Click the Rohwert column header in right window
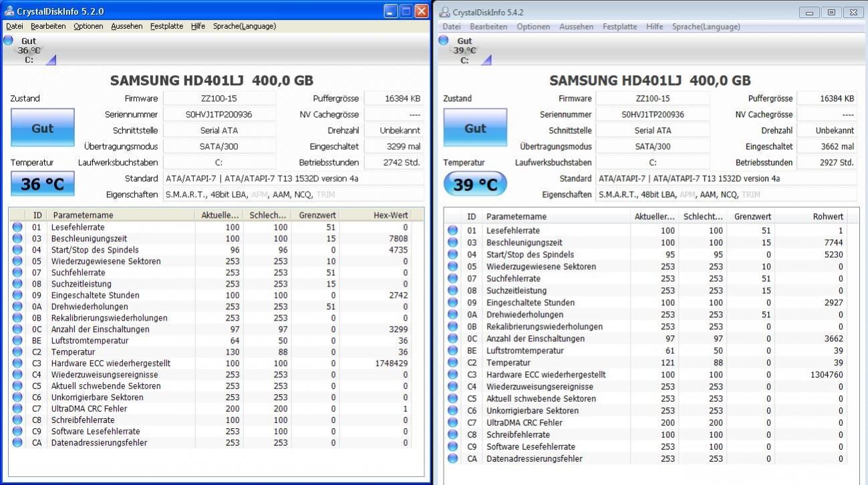This screenshot has width=868, height=485. (812, 216)
